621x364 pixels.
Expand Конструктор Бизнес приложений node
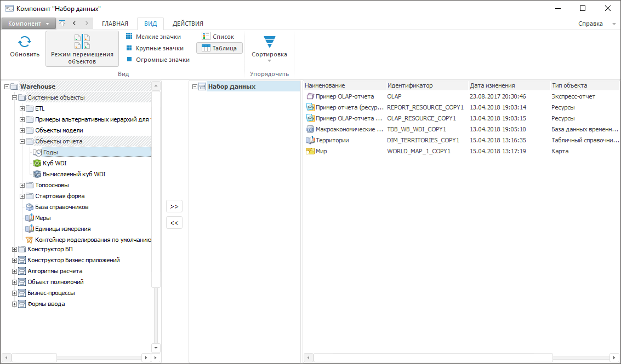pyautogui.click(x=14, y=261)
